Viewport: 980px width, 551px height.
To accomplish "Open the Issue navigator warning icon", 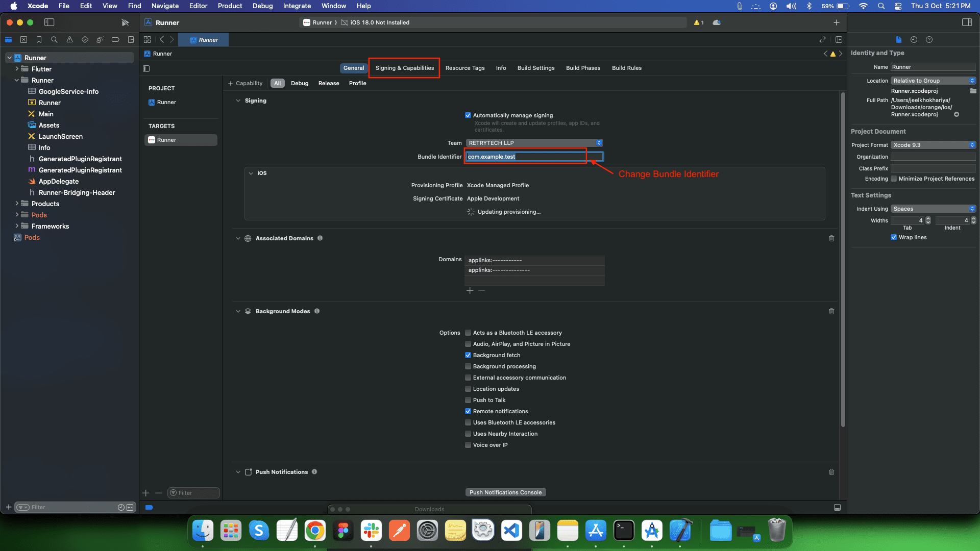I will (x=69, y=40).
